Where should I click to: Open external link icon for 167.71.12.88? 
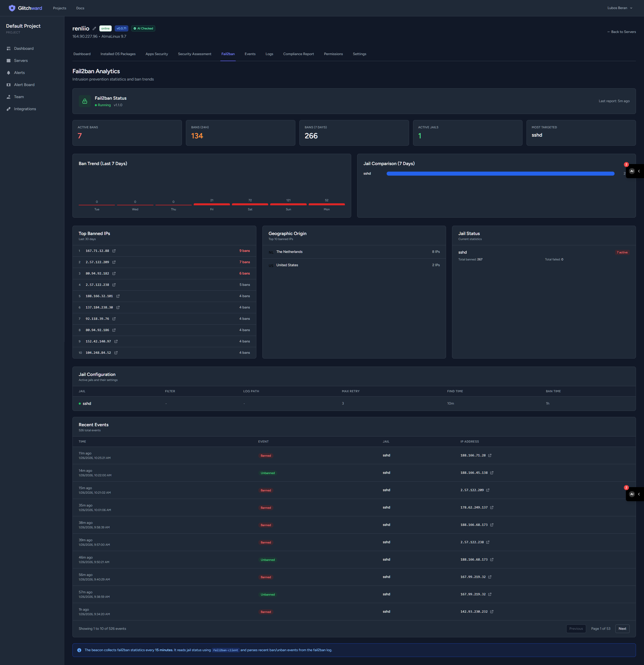pyautogui.click(x=114, y=251)
